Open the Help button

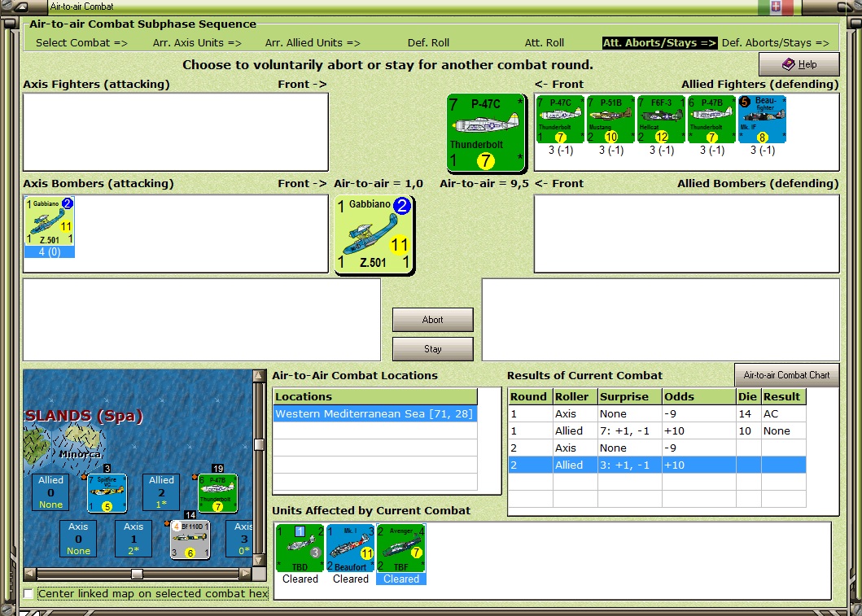pos(799,64)
